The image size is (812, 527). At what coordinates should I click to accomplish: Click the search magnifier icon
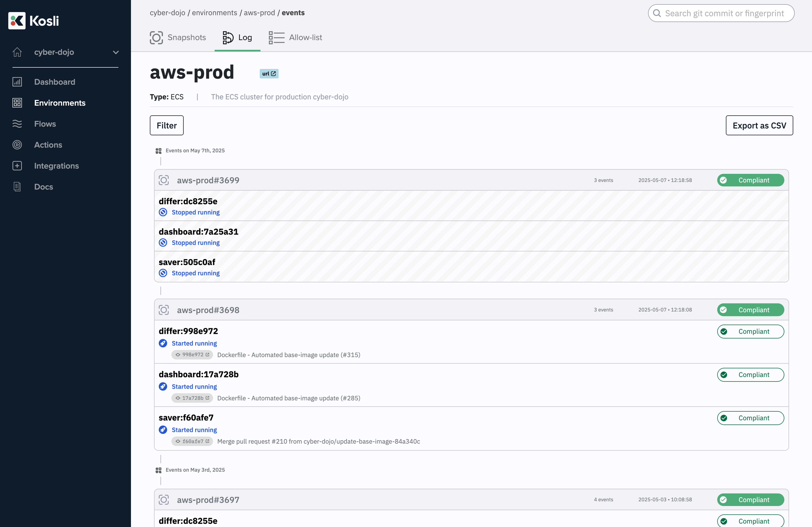pyautogui.click(x=657, y=13)
